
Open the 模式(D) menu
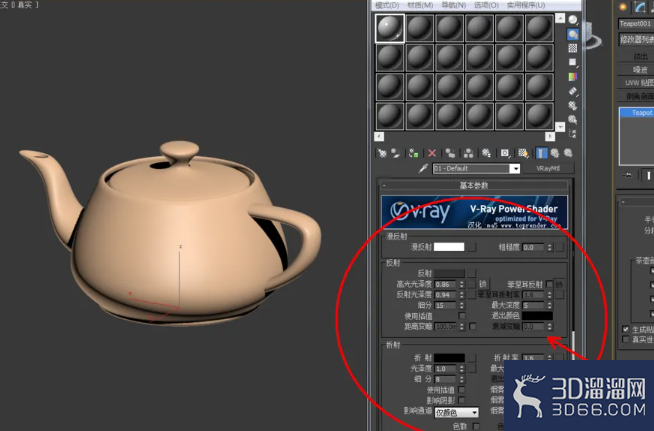point(387,5)
